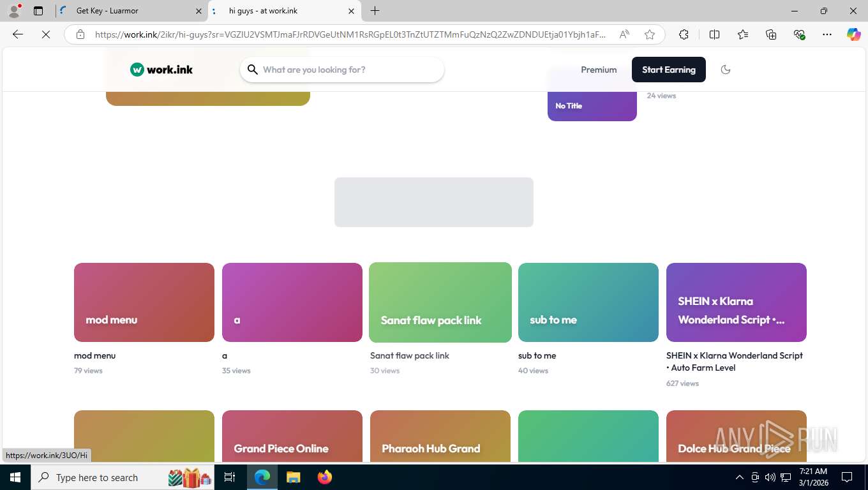Open the 'Pharaoh Hub Grand' card
Viewport: 868px width, 490px height.
click(x=440, y=436)
